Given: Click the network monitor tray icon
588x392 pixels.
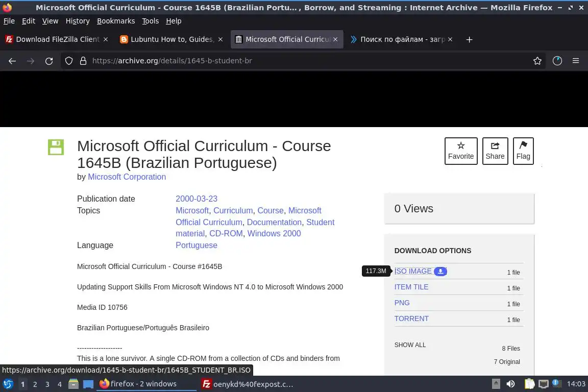Looking at the screenshot, I should click(544, 384).
